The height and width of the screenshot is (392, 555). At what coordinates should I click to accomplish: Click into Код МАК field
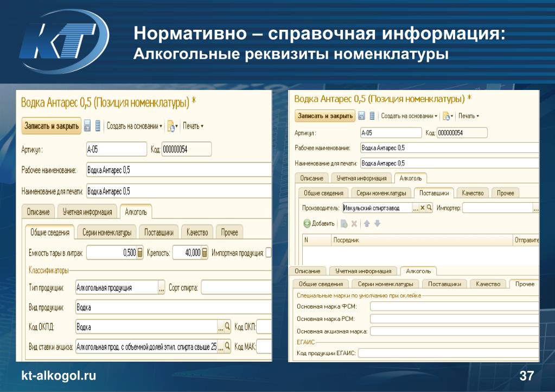click(x=264, y=346)
